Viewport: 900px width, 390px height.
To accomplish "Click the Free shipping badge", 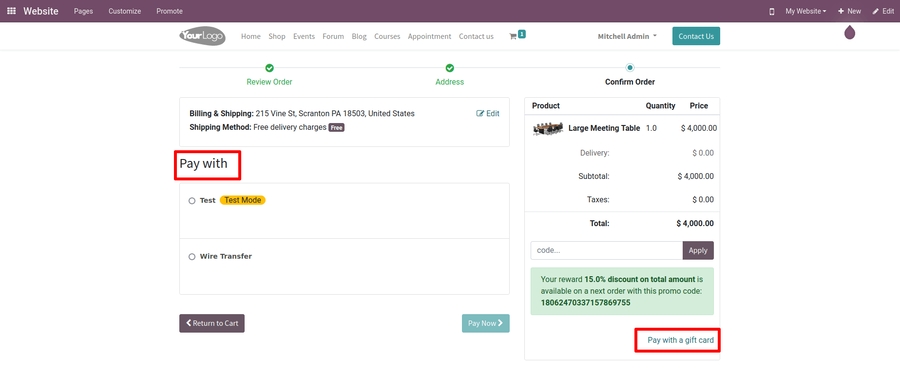I will [x=336, y=128].
